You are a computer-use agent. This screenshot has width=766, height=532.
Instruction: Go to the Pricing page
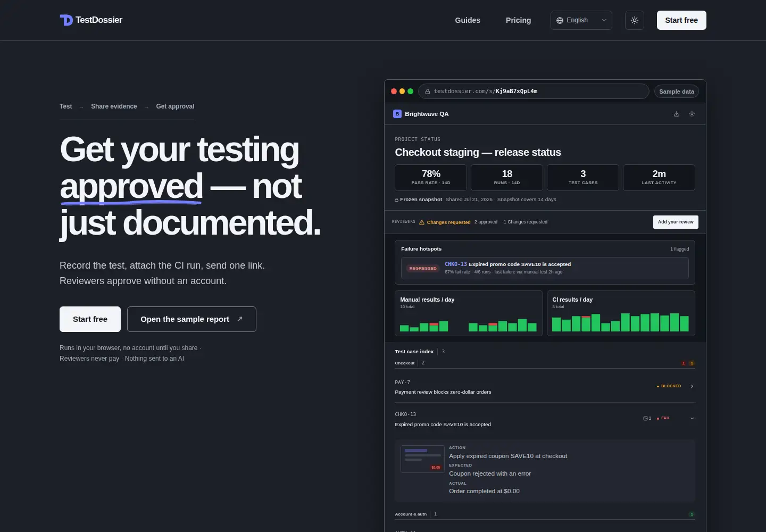(519, 20)
